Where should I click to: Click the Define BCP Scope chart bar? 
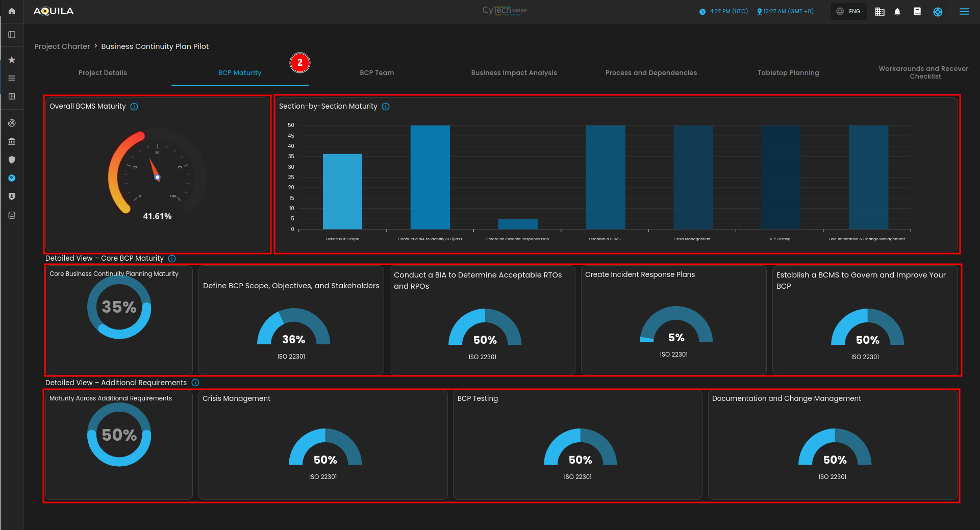(x=342, y=191)
